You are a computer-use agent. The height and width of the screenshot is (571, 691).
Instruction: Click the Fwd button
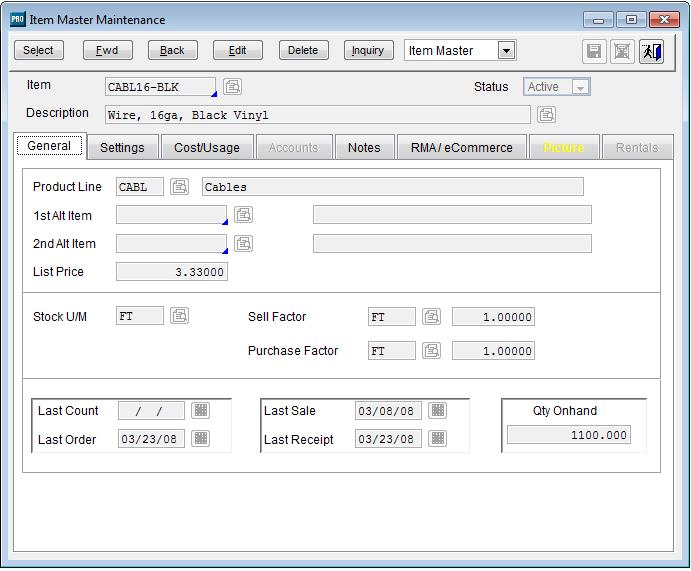point(108,50)
